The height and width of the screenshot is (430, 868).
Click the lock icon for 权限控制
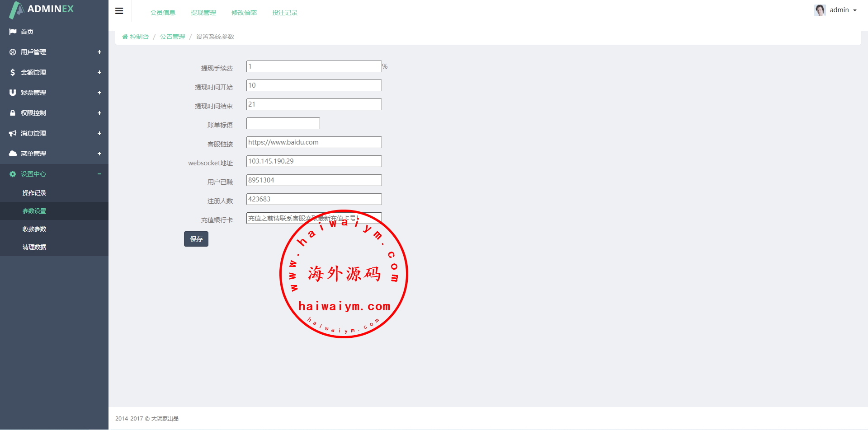13,113
